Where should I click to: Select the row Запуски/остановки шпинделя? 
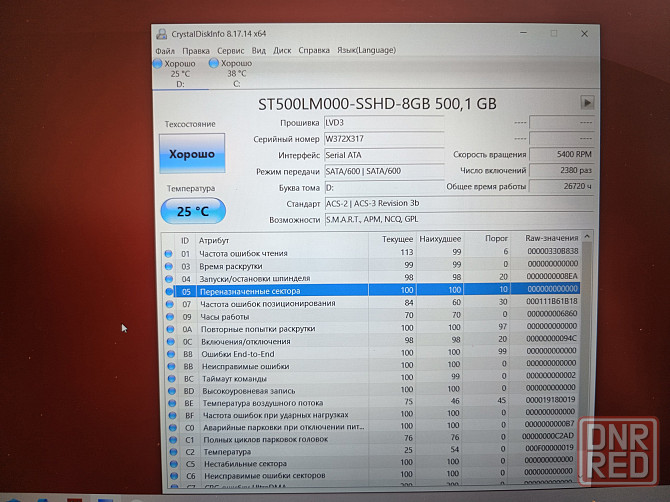click(x=371, y=278)
